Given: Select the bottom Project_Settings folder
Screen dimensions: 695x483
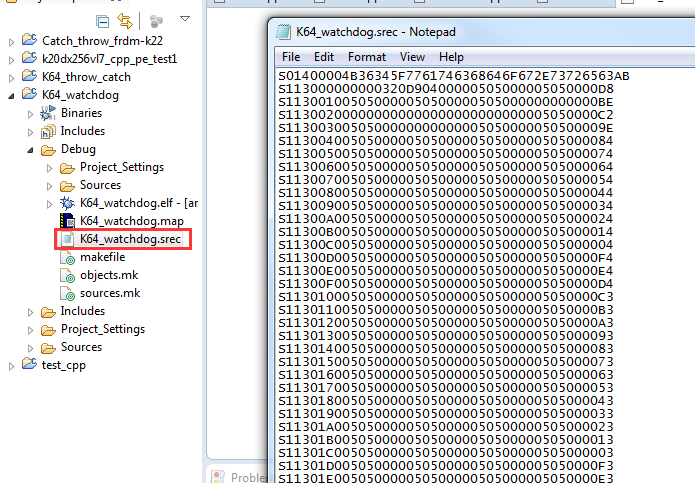Looking at the screenshot, I should click(x=103, y=329).
